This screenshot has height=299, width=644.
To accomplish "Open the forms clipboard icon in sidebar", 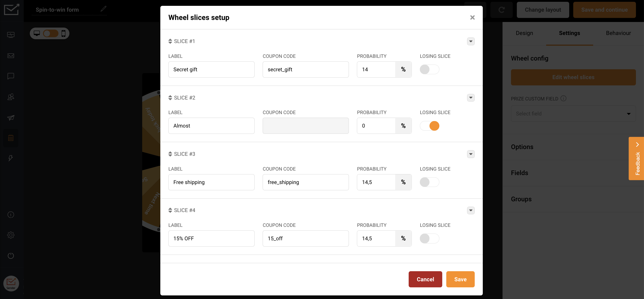I will [x=11, y=138].
